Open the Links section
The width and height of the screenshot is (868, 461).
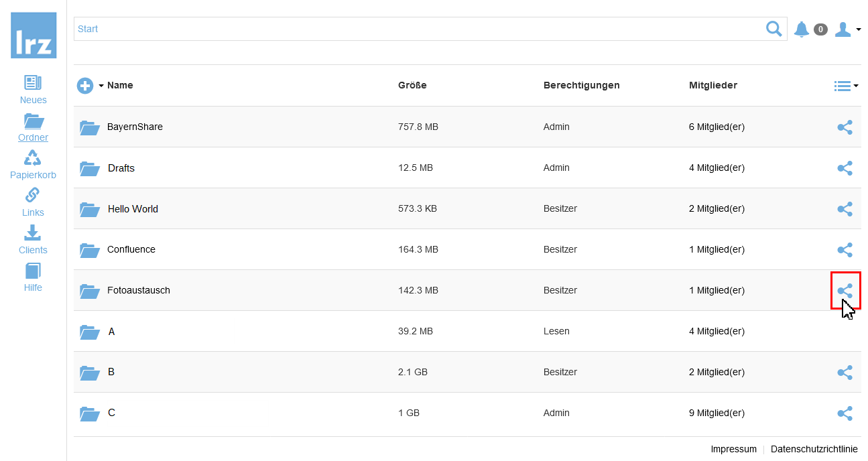point(33,202)
